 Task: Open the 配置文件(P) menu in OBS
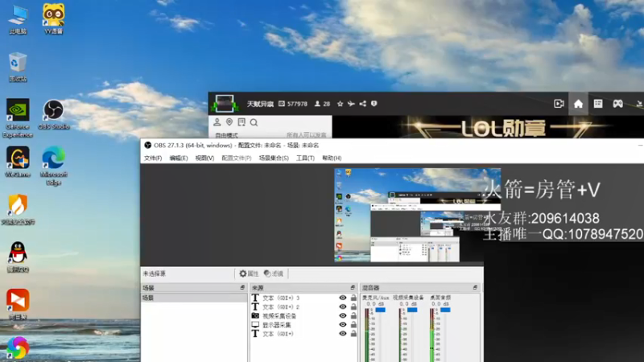(x=237, y=158)
